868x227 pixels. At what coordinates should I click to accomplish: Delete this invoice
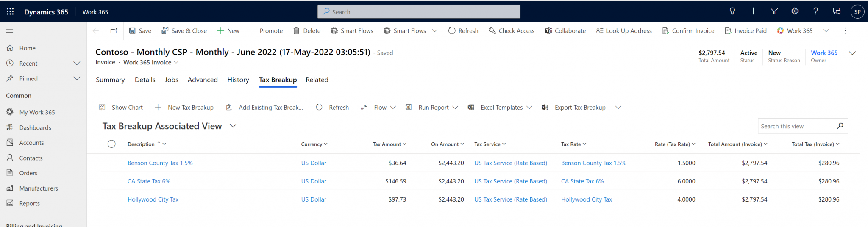point(307,31)
